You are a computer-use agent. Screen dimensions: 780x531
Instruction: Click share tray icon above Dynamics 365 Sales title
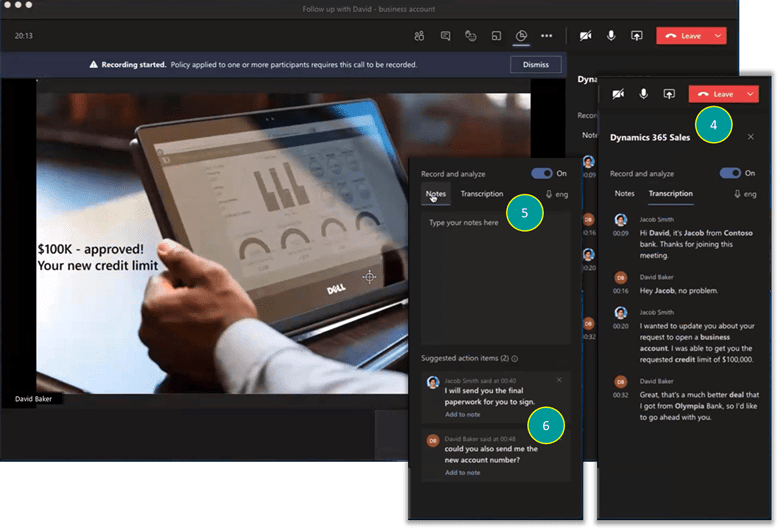click(669, 94)
